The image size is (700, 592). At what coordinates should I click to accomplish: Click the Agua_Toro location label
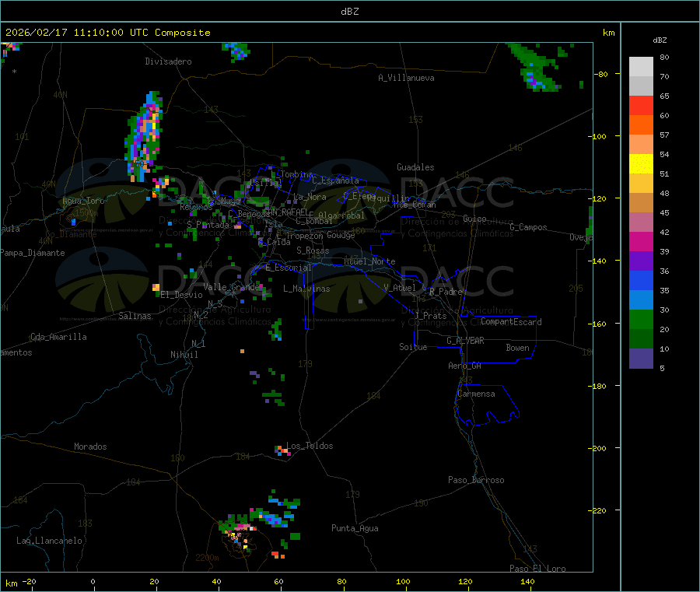click(83, 201)
